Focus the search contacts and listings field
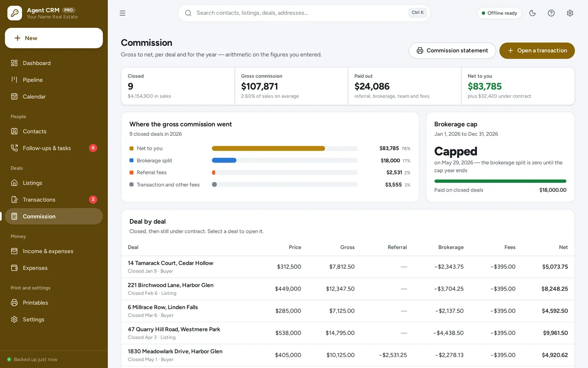The width and height of the screenshot is (588, 368). coord(304,13)
